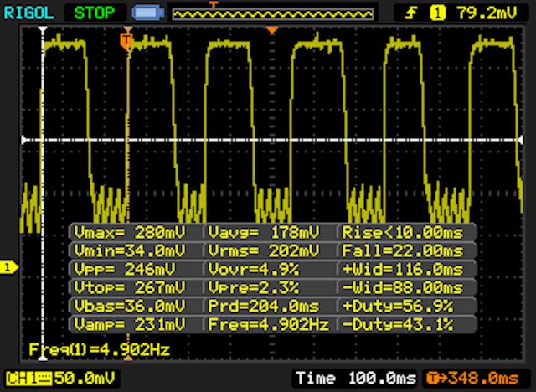Click the -Duty=43.1% measurement
Screen dimensions: 536x392
coord(398,324)
